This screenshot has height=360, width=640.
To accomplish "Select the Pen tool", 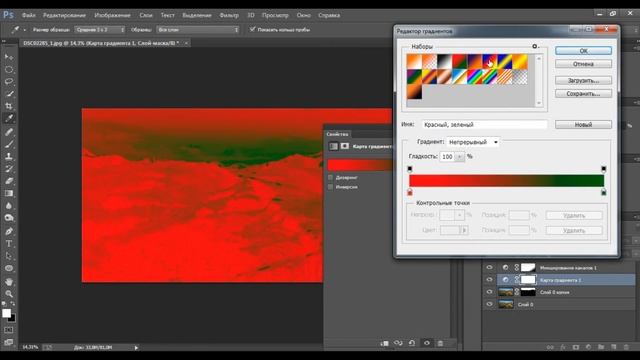I will coord(9,231).
